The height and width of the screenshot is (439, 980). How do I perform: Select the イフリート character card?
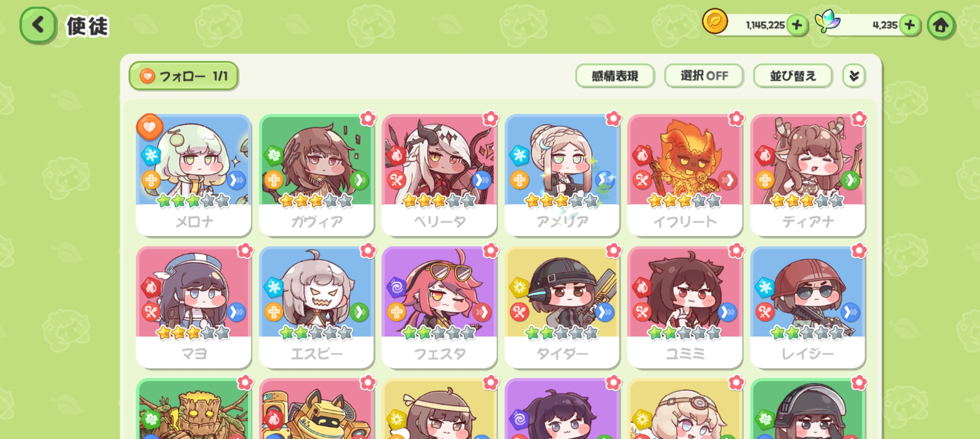(685, 175)
